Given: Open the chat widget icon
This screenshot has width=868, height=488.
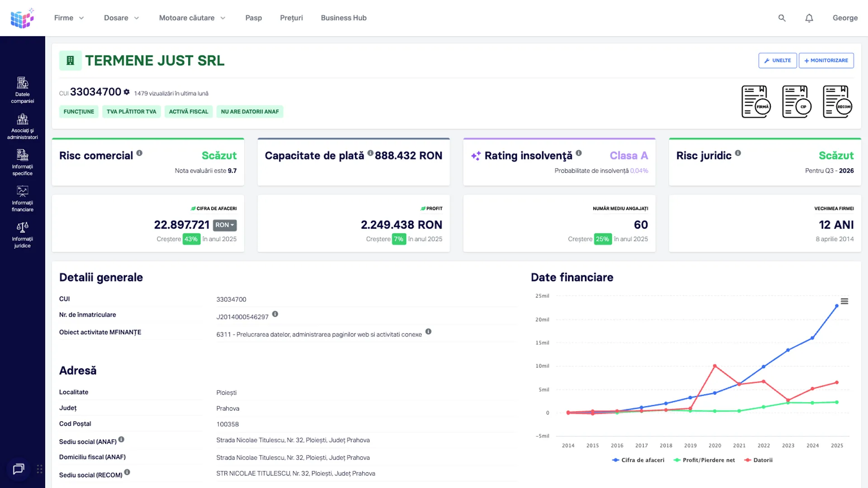Looking at the screenshot, I should point(19,469).
